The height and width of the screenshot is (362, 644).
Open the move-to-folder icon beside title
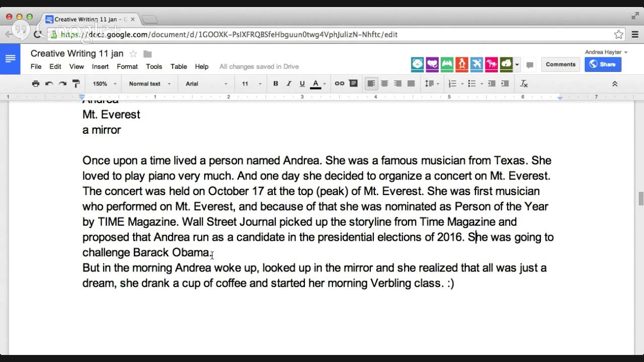click(x=147, y=54)
